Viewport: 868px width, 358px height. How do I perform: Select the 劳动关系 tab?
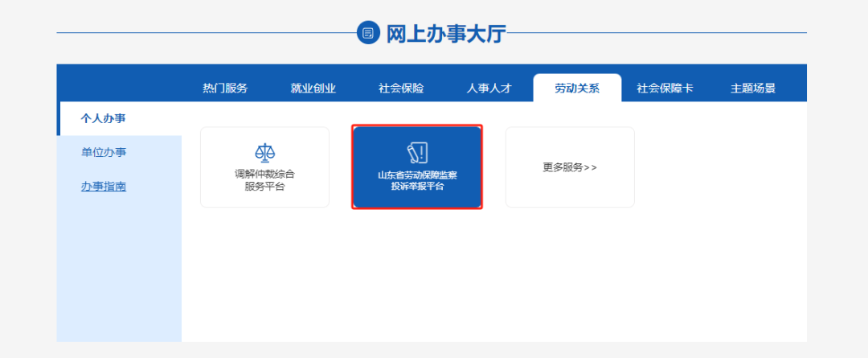pyautogui.click(x=577, y=88)
